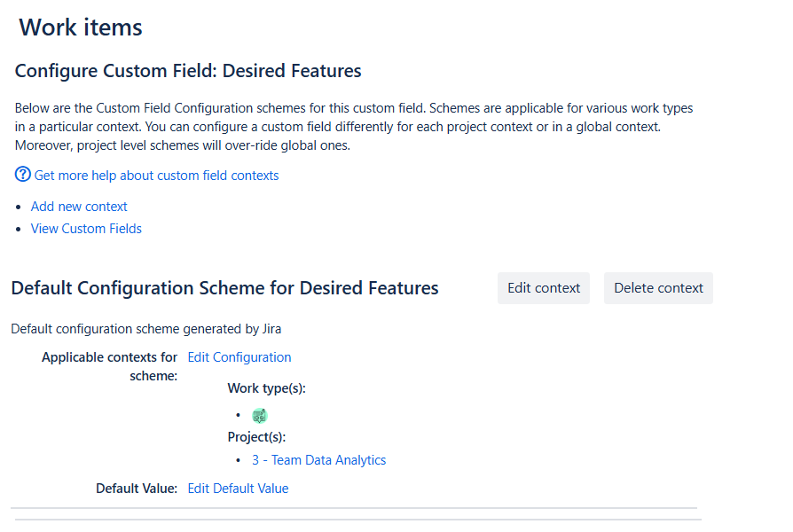Click the Work type(s) label

[266, 388]
